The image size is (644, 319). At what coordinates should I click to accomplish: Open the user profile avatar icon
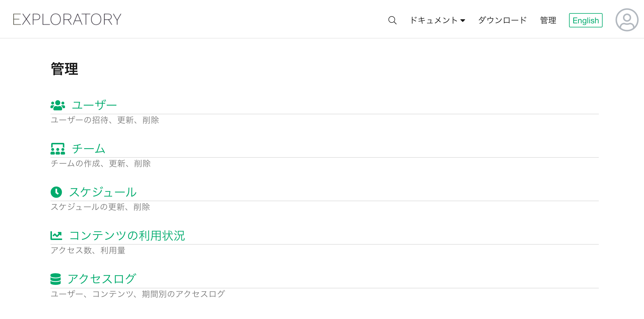tap(627, 20)
